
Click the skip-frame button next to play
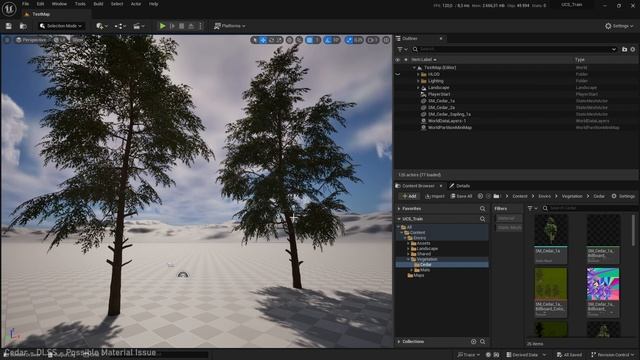pyautogui.click(x=172, y=26)
